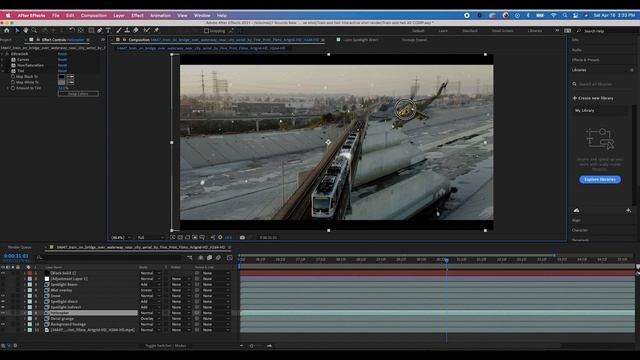Expand the Amount to Tint property
The width and height of the screenshot is (640, 360).
coord(8,88)
